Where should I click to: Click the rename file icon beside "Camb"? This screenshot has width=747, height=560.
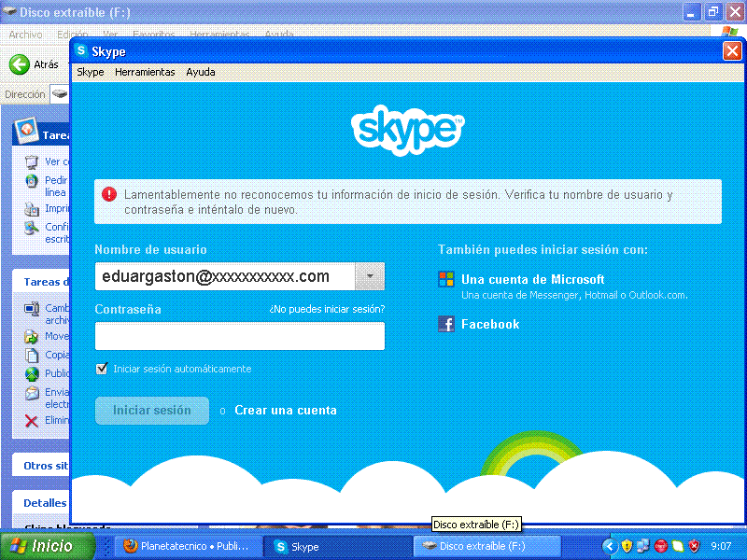[32, 309]
